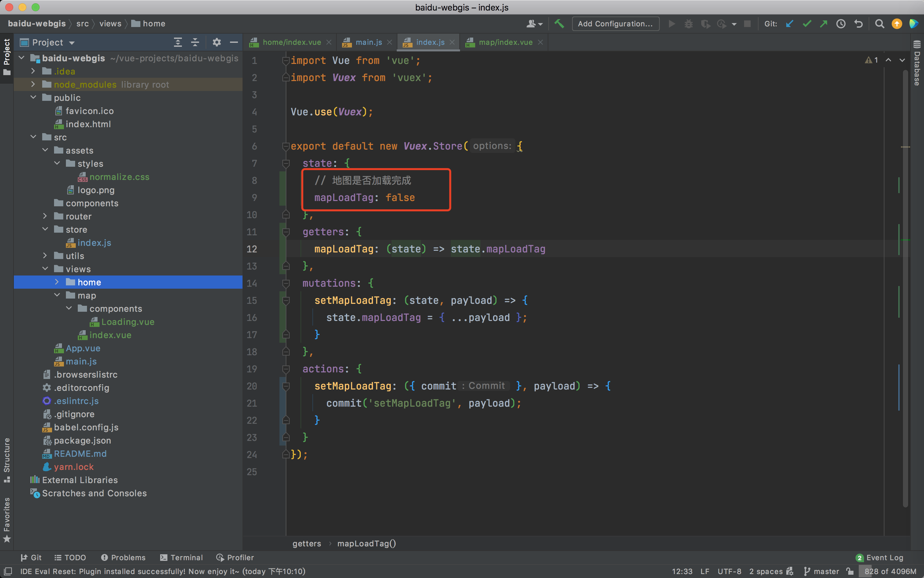924x578 pixels.
Task: Click memory indicator 828 of 4096M
Action: coord(890,571)
